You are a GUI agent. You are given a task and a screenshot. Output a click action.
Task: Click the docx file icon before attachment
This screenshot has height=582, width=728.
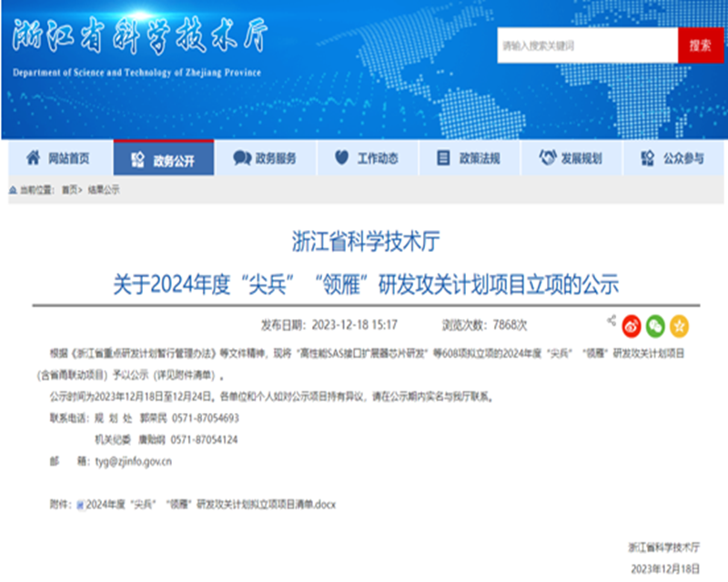80,505
